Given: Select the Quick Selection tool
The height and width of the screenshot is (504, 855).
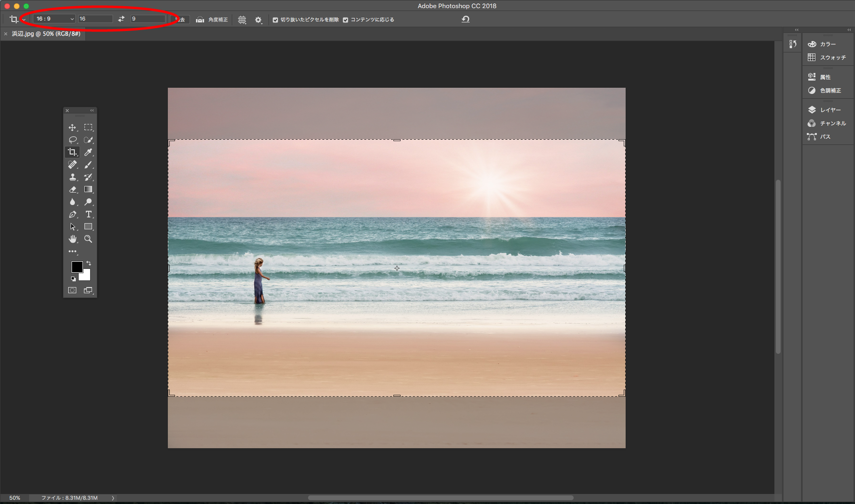Looking at the screenshot, I should pyautogui.click(x=88, y=140).
